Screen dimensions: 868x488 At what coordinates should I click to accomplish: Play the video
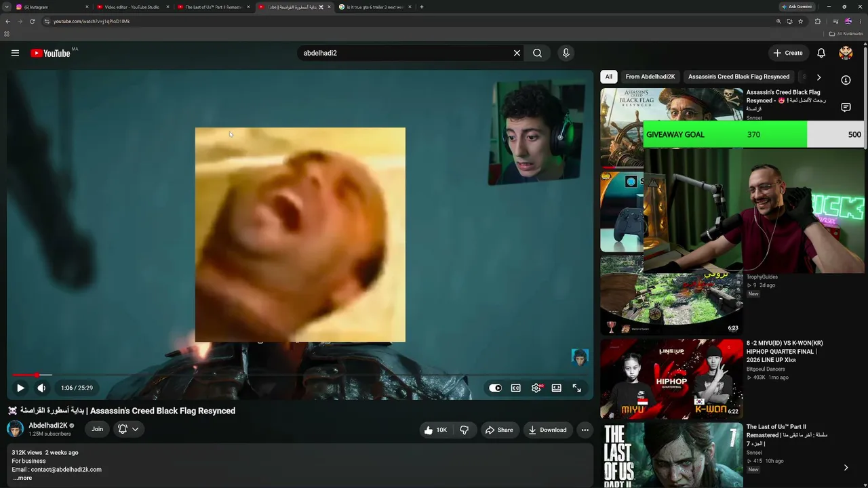tap(20, 388)
